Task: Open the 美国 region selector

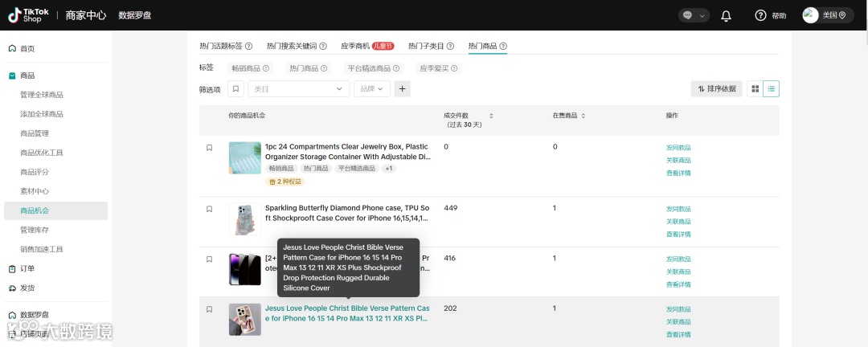Action: [828, 15]
